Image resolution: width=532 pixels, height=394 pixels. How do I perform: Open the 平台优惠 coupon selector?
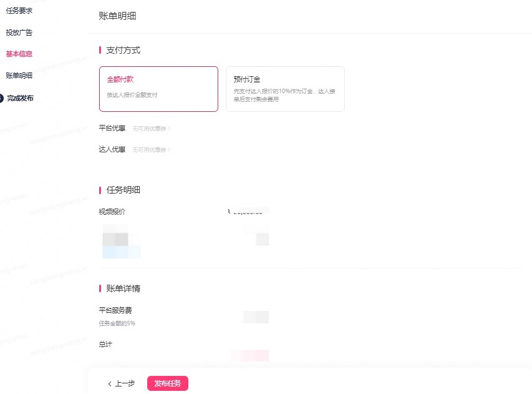[151, 129]
